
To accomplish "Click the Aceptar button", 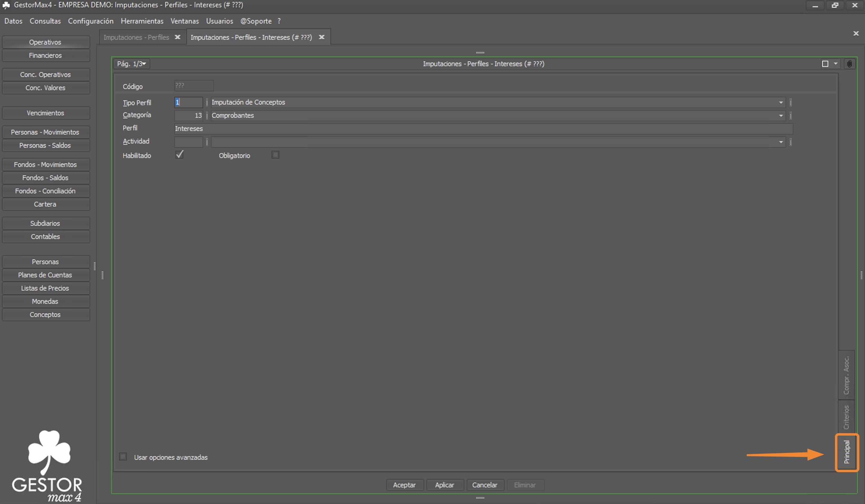I will click(404, 485).
